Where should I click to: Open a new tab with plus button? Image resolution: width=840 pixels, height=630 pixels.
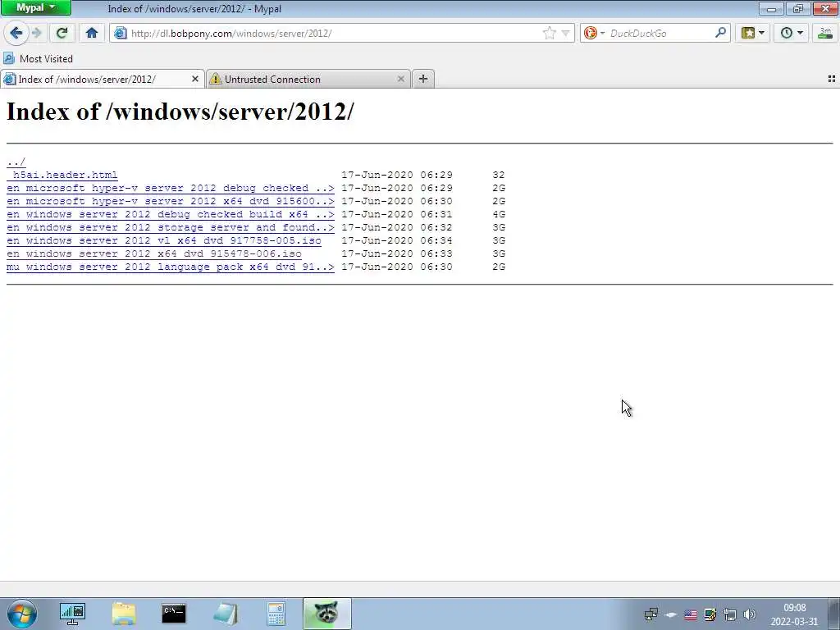[423, 79]
